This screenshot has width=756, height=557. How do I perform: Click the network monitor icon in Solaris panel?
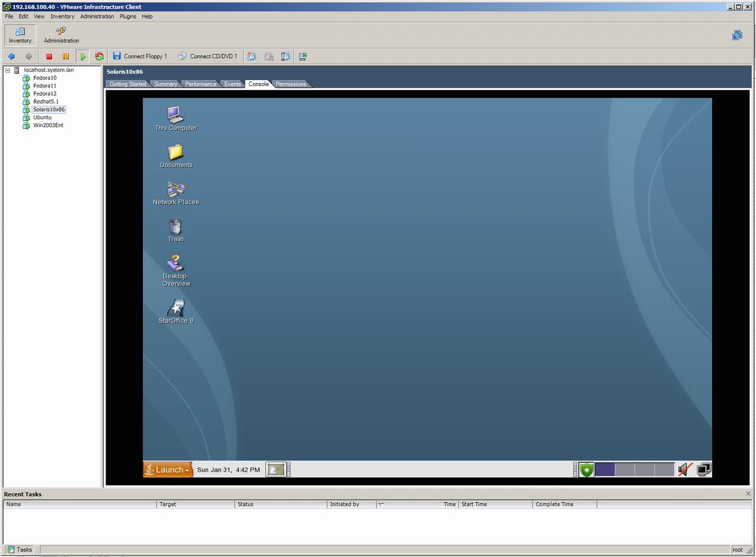tap(704, 470)
